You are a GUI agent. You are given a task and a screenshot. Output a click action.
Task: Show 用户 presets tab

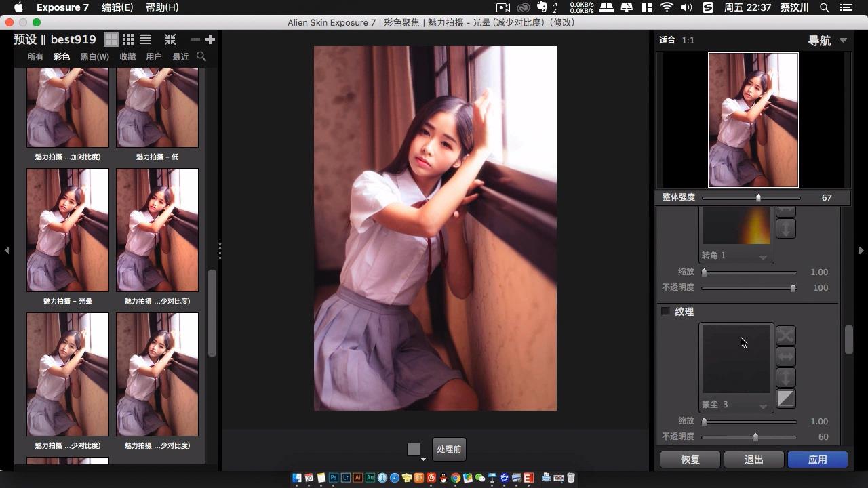point(154,57)
